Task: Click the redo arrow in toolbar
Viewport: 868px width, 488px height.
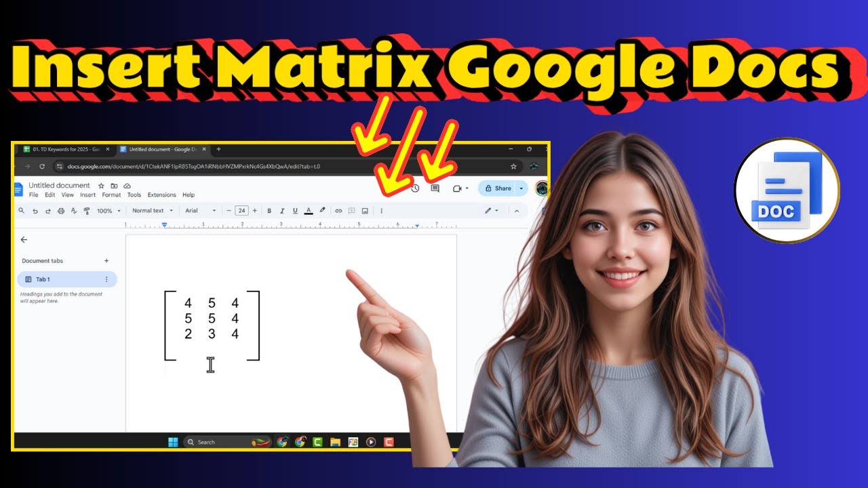Action: coord(48,211)
